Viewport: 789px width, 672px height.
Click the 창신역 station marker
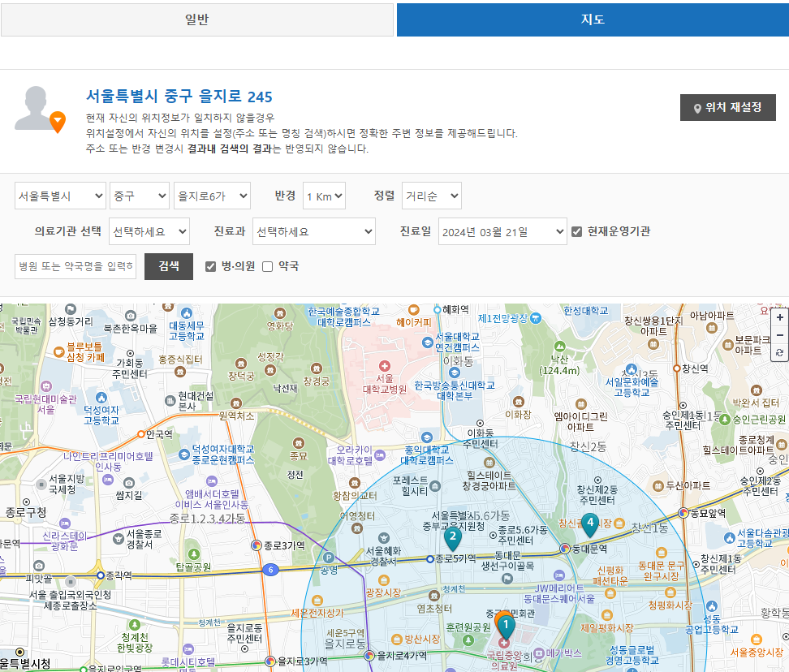[x=677, y=368]
